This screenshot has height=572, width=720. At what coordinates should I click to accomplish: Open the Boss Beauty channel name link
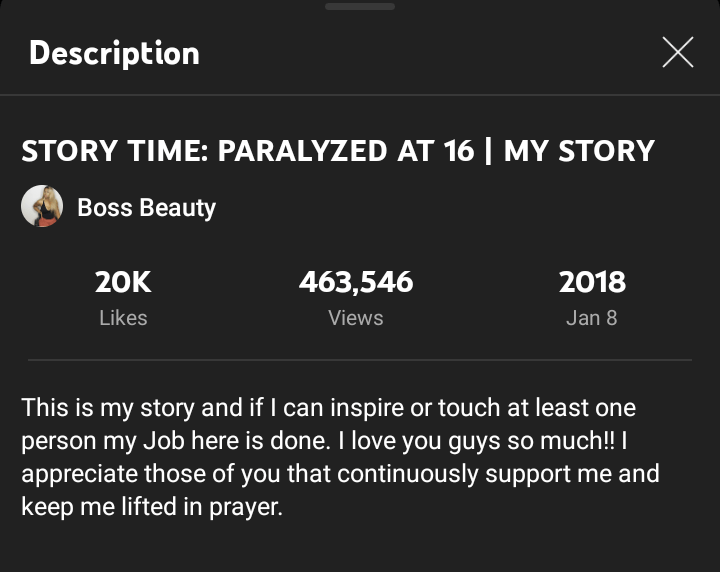coord(146,208)
